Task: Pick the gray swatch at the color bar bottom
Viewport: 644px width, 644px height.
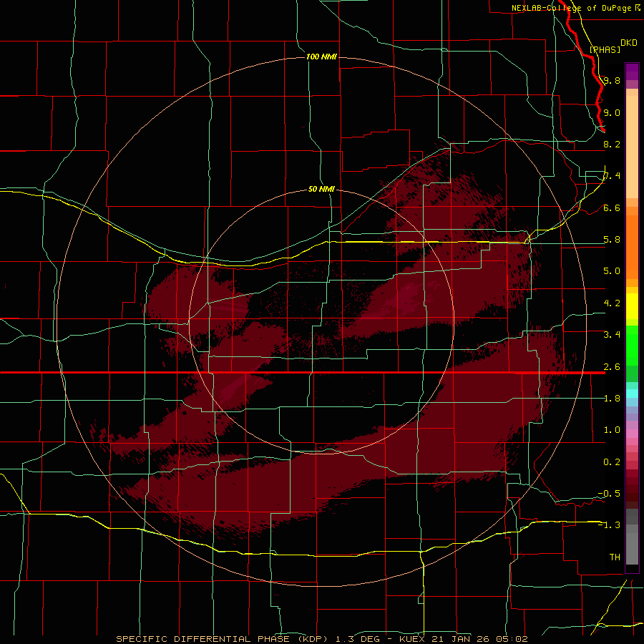Action: tap(632, 546)
